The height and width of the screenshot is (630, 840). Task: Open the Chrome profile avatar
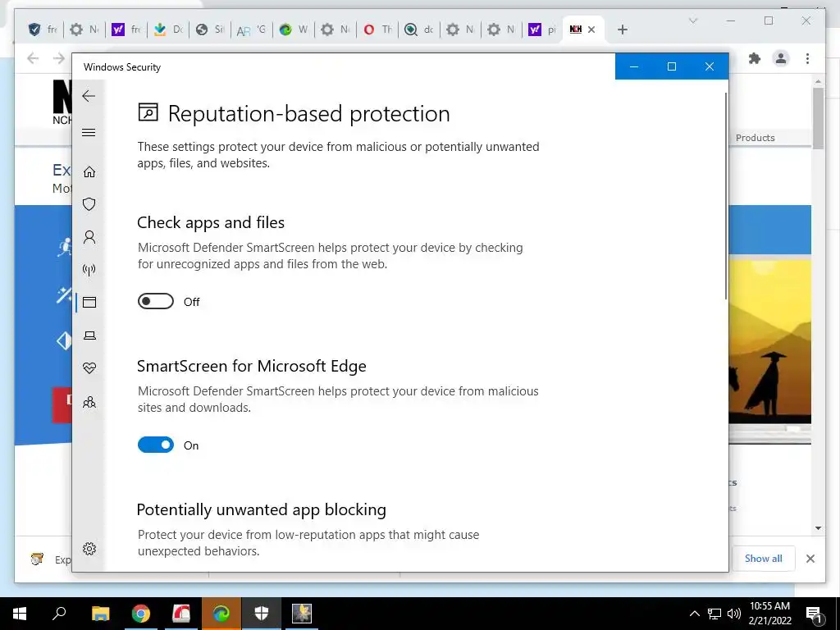781,58
